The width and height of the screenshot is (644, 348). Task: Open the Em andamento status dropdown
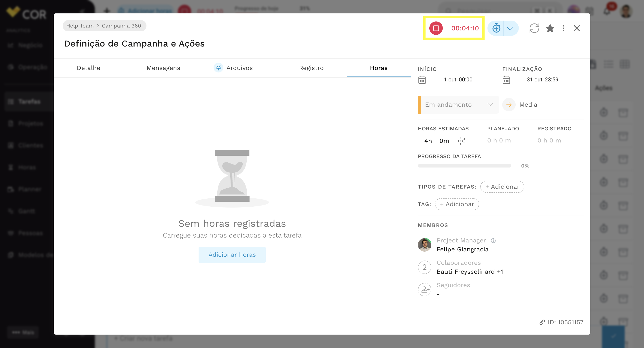pyautogui.click(x=458, y=104)
